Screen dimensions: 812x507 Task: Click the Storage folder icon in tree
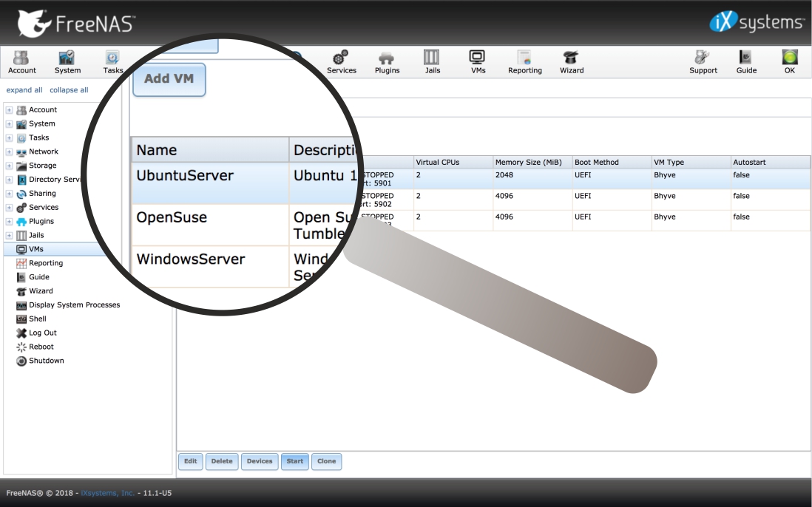[21, 166]
